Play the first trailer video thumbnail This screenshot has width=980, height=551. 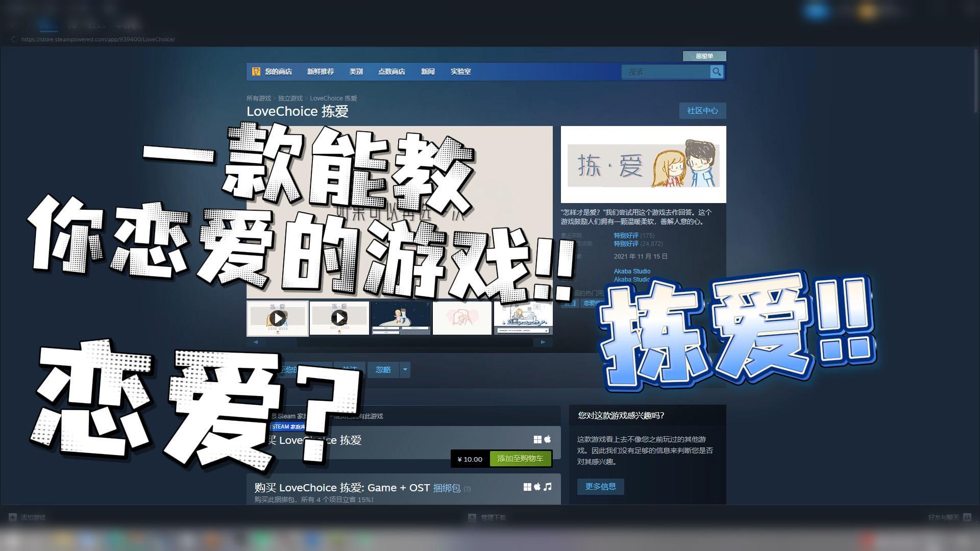[x=277, y=318]
